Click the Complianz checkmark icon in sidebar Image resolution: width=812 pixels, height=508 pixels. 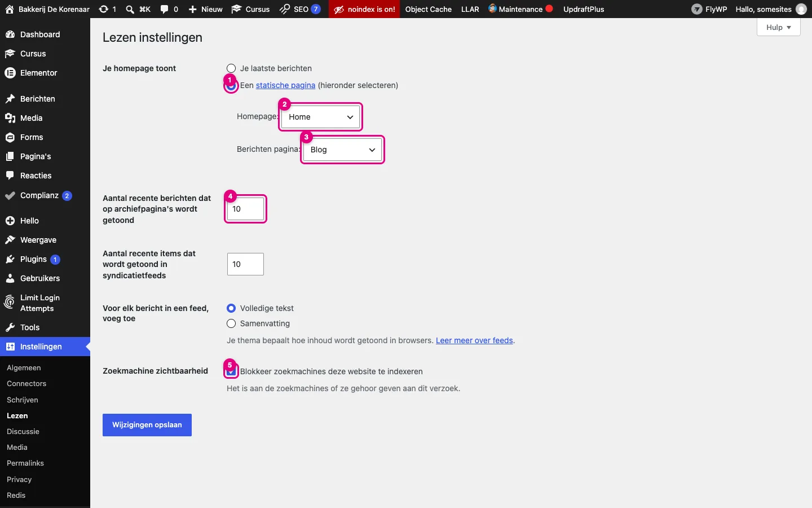[10, 196]
